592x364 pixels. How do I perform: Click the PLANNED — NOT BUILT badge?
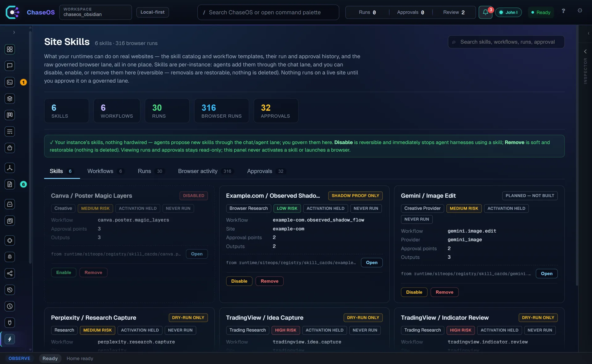click(x=530, y=196)
